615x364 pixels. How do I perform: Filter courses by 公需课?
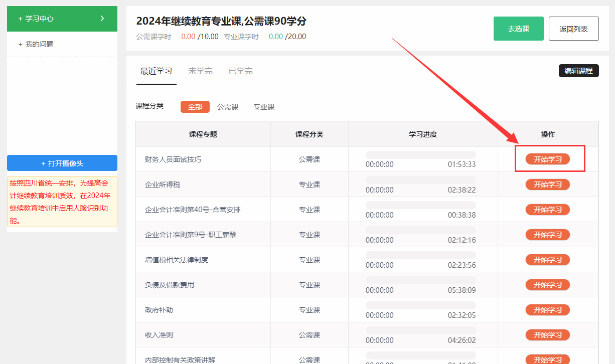coord(227,107)
